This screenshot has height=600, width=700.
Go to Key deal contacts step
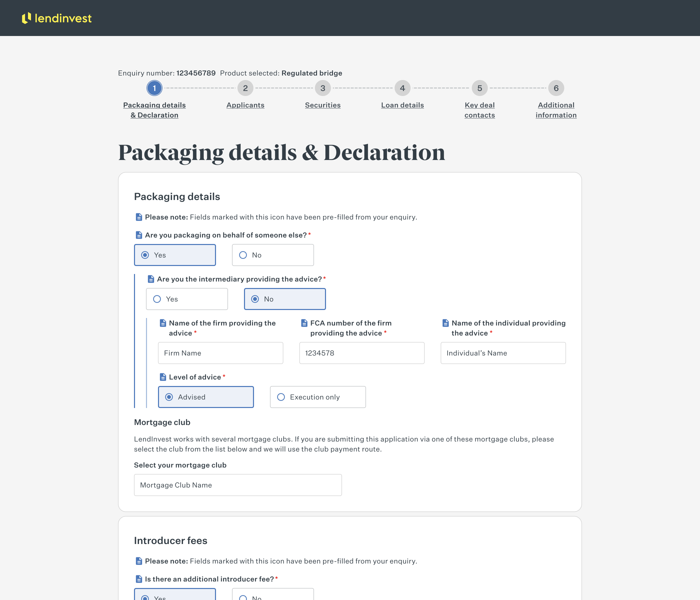pyautogui.click(x=480, y=110)
